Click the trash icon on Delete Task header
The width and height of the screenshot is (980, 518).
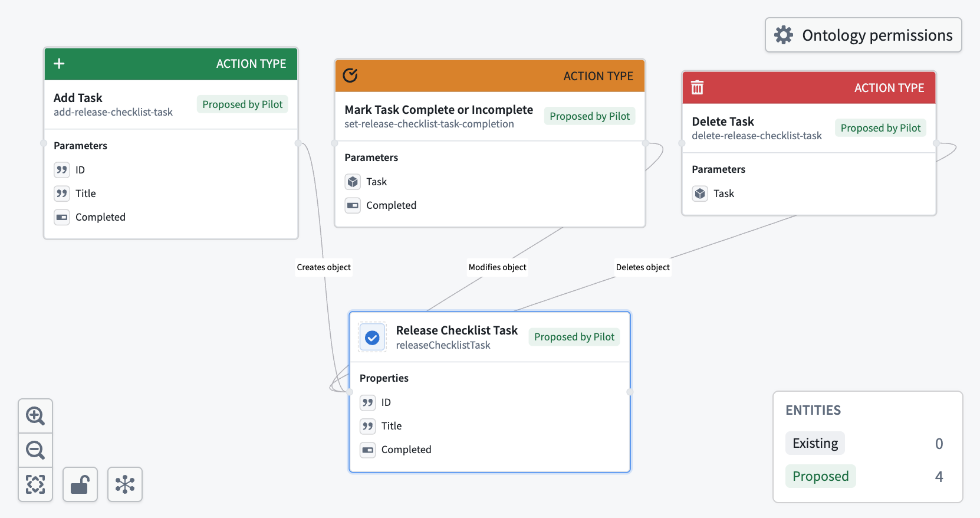pyautogui.click(x=698, y=87)
